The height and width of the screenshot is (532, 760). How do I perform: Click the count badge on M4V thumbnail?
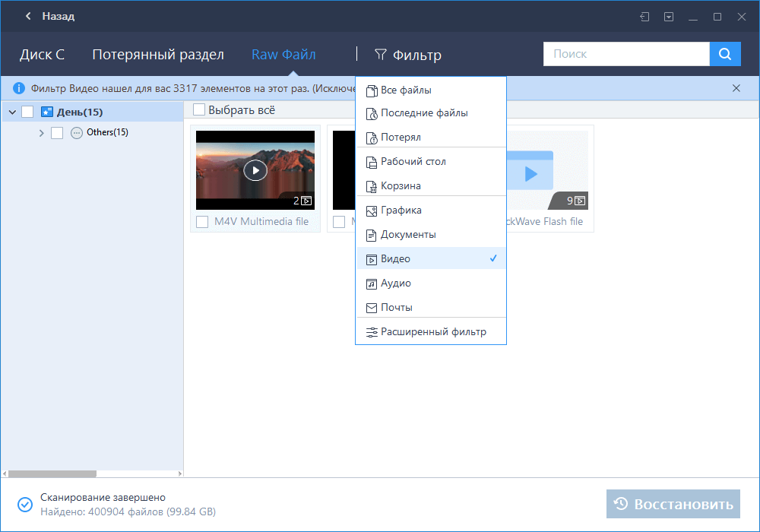(x=302, y=201)
